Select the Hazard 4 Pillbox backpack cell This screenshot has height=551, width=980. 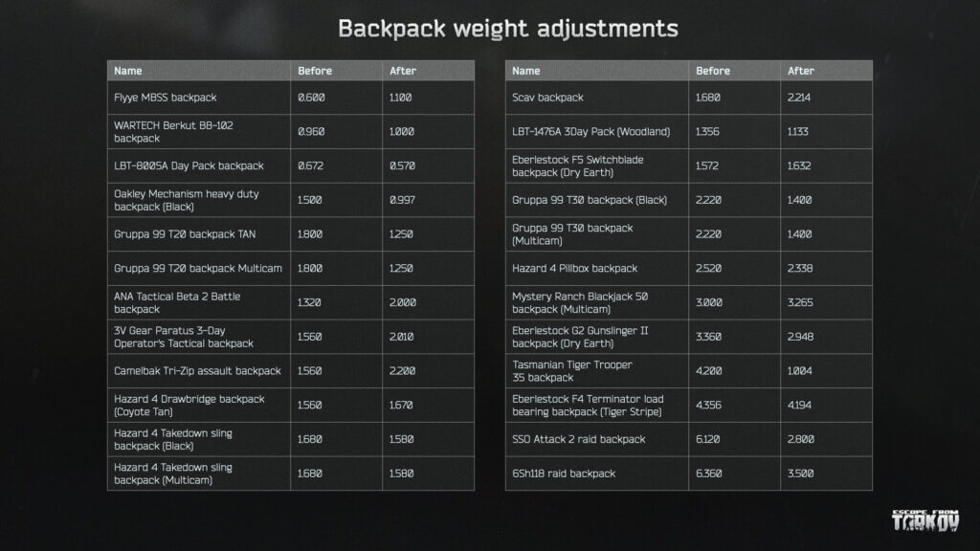(574, 269)
